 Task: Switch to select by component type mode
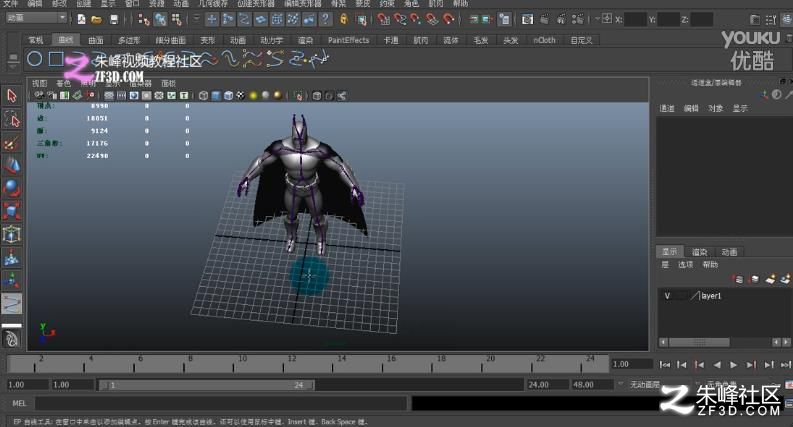[x=177, y=19]
